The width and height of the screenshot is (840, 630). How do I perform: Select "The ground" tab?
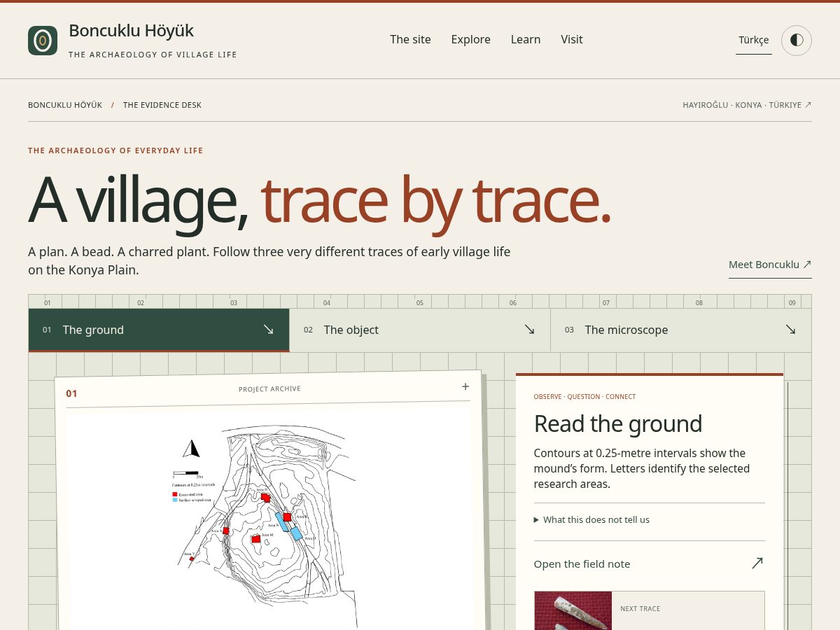pyautogui.click(x=159, y=330)
